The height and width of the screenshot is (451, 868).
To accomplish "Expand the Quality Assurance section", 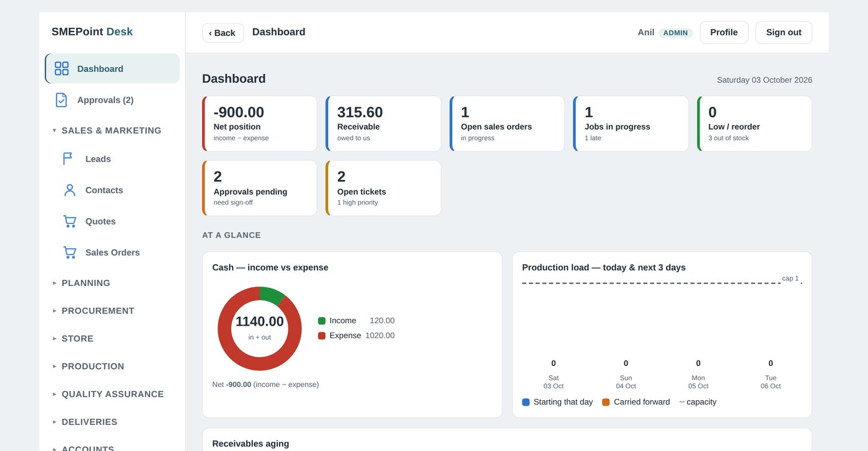I will pyautogui.click(x=108, y=394).
